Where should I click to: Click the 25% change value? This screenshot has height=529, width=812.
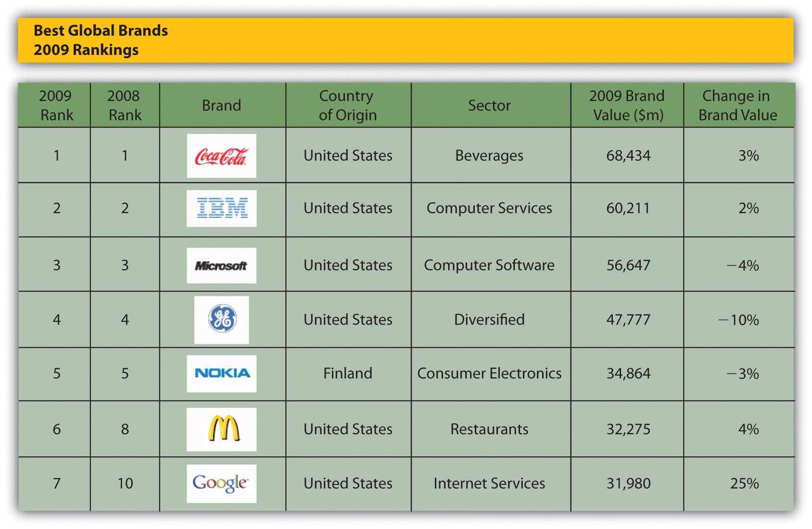744,483
